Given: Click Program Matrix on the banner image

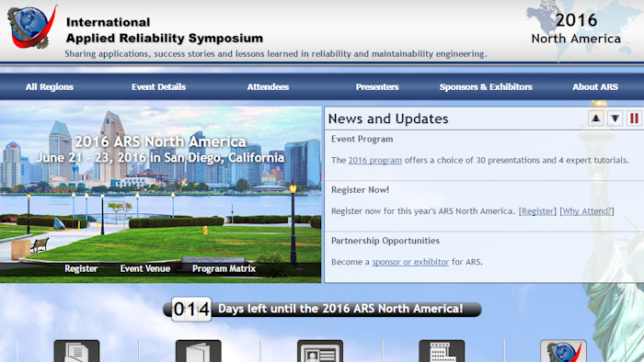Looking at the screenshot, I should tap(224, 268).
